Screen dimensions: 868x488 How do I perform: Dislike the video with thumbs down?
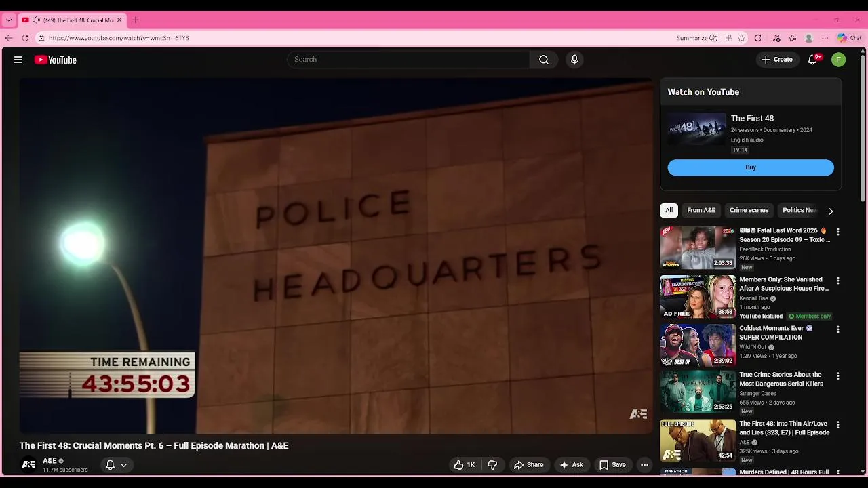click(493, 465)
